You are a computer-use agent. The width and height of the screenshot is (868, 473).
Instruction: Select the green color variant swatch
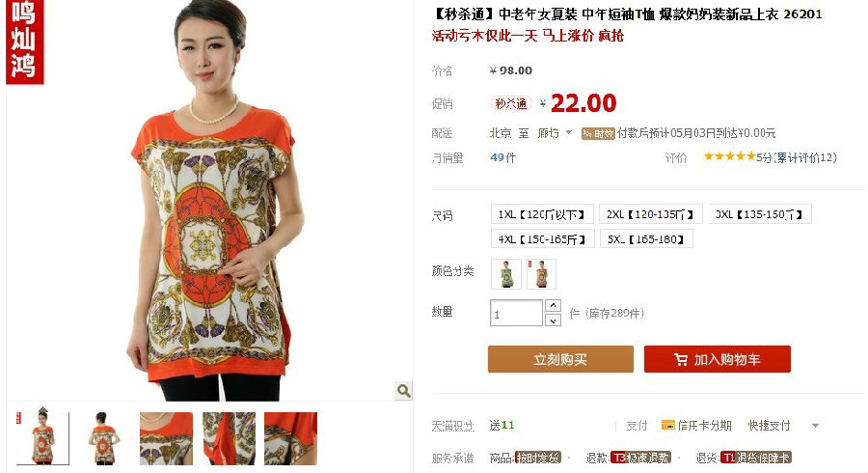506,273
